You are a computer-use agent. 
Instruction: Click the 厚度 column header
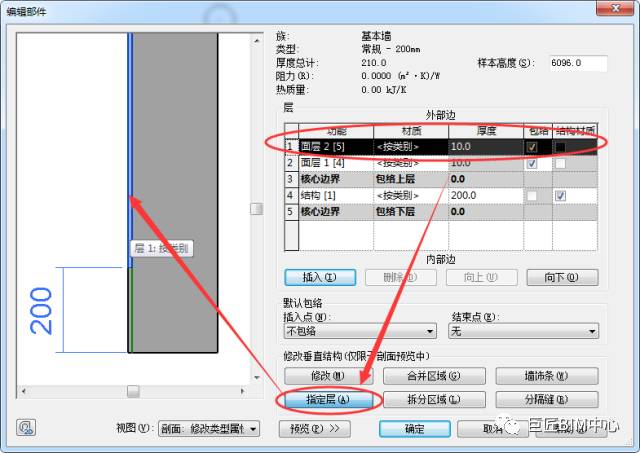pos(486,131)
